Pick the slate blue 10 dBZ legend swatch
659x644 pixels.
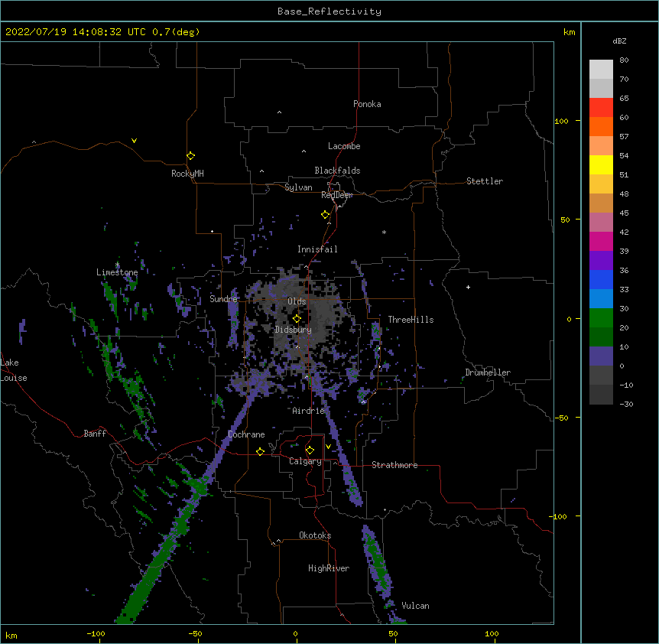[601, 356]
